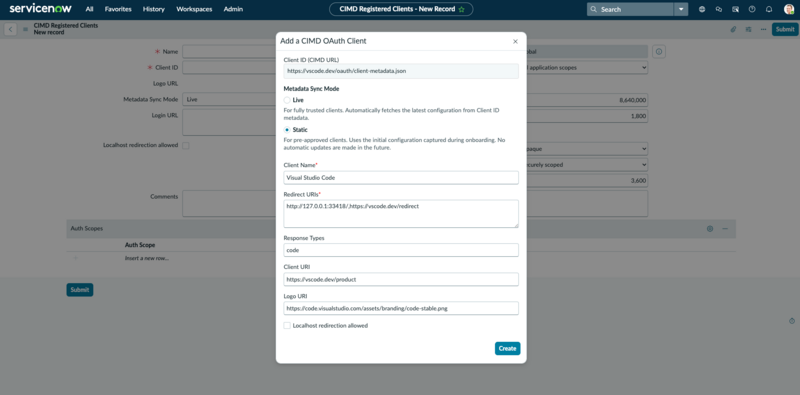Select the Live sync mode radio button

[287, 100]
